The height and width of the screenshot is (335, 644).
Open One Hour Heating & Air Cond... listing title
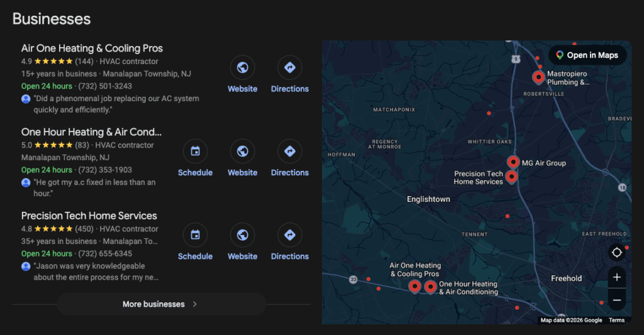point(92,132)
